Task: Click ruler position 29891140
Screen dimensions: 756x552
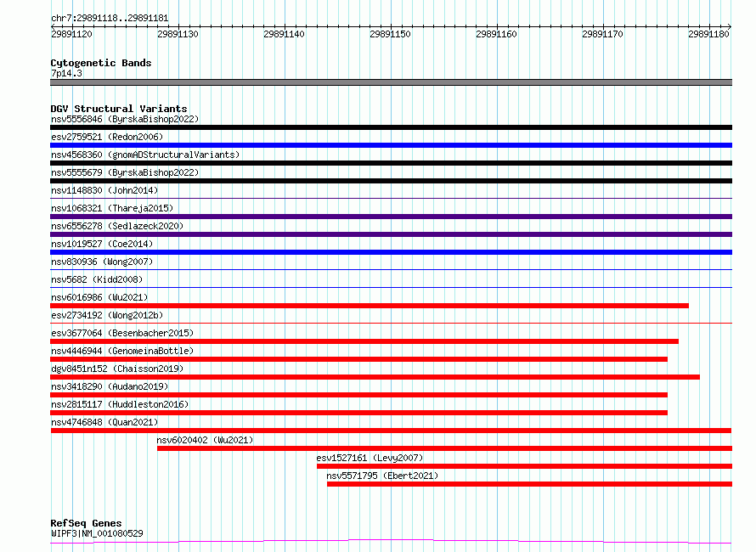Action: (284, 34)
